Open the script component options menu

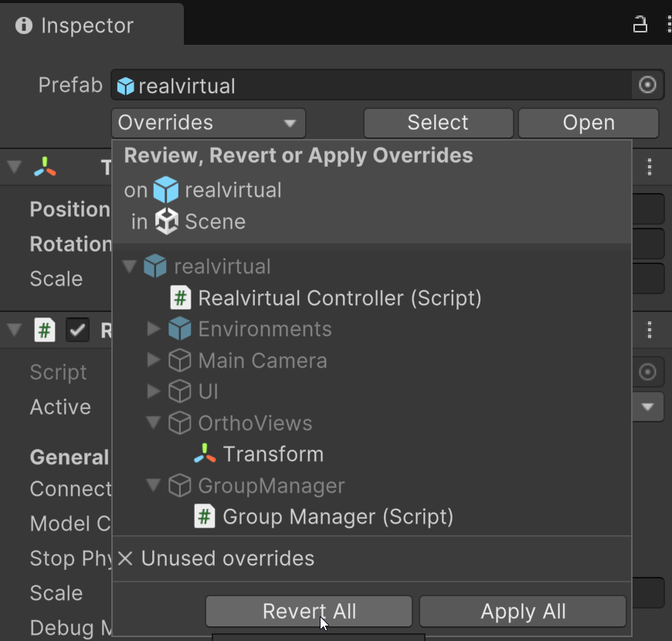(650, 330)
